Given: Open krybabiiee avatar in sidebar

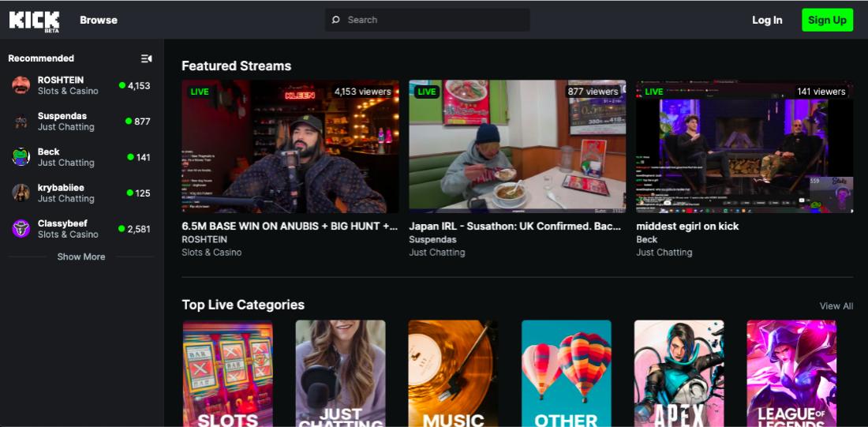Looking at the screenshot, I should click(x=21, y=193).
